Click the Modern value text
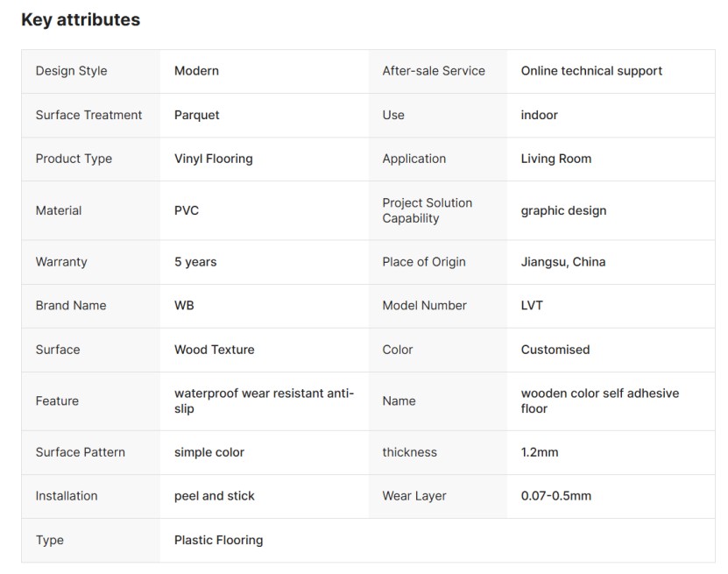 click(x=196, y=71)
